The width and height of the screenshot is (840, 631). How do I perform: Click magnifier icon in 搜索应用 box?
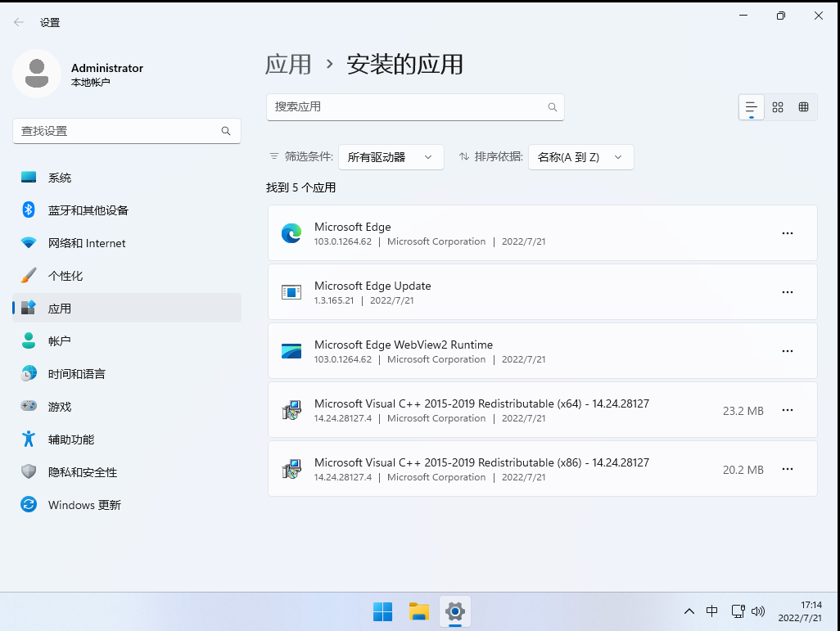pos(553,107)
